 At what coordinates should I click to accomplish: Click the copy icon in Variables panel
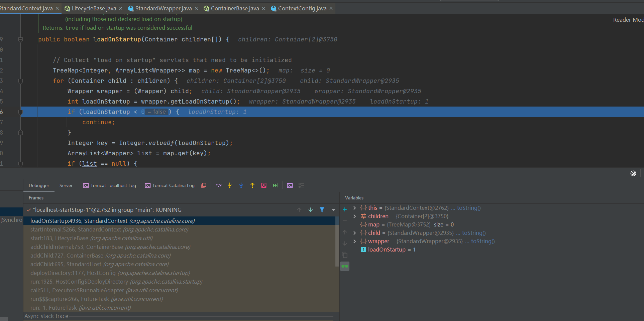click(x=344, y=255)
